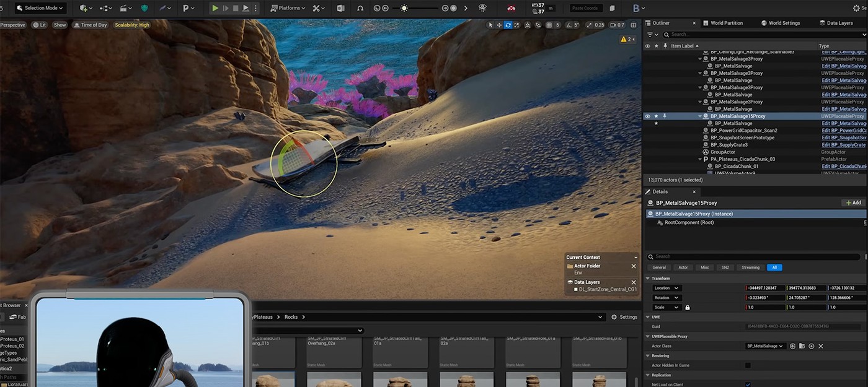Switch to the Data Layers tab
868x387 pixels.
click(x=836, y=23)
